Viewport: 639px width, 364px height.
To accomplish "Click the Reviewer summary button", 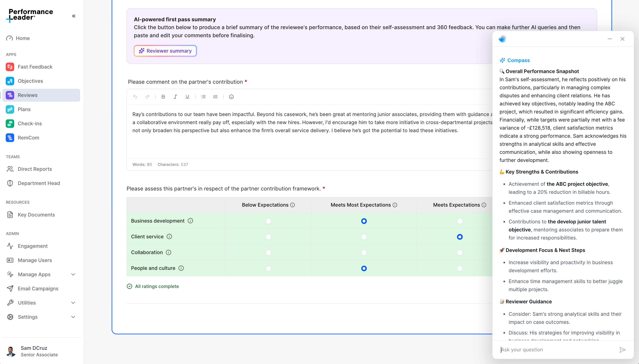I will tap(165, 51).
